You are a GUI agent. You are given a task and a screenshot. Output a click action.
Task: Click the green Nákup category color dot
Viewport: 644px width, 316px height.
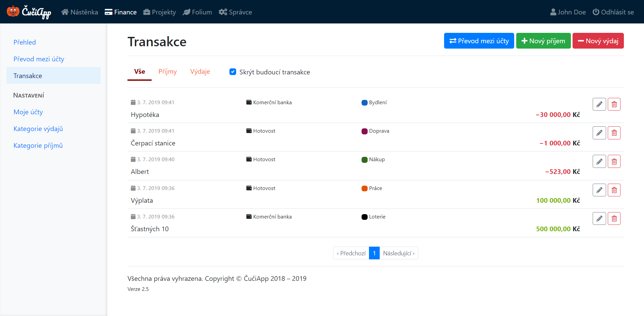365,160
